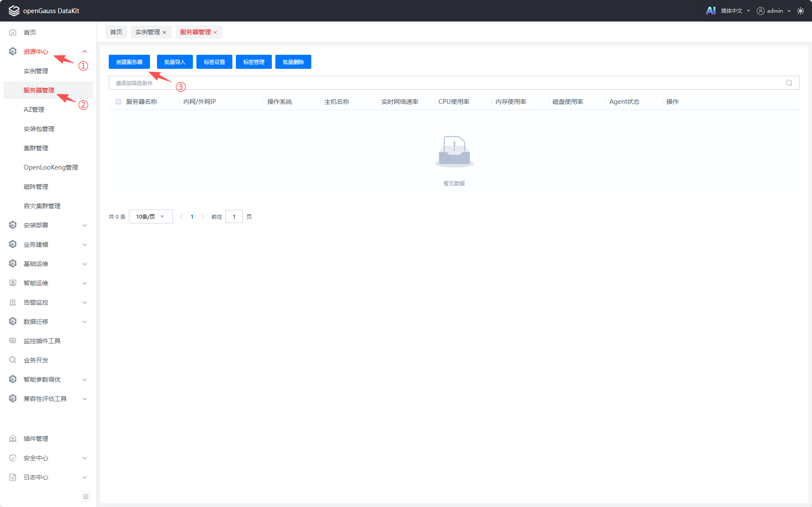Click the 告警监控 alarm bell icon
This screenshot has height=507, width=812.
(x=12, y=302)
